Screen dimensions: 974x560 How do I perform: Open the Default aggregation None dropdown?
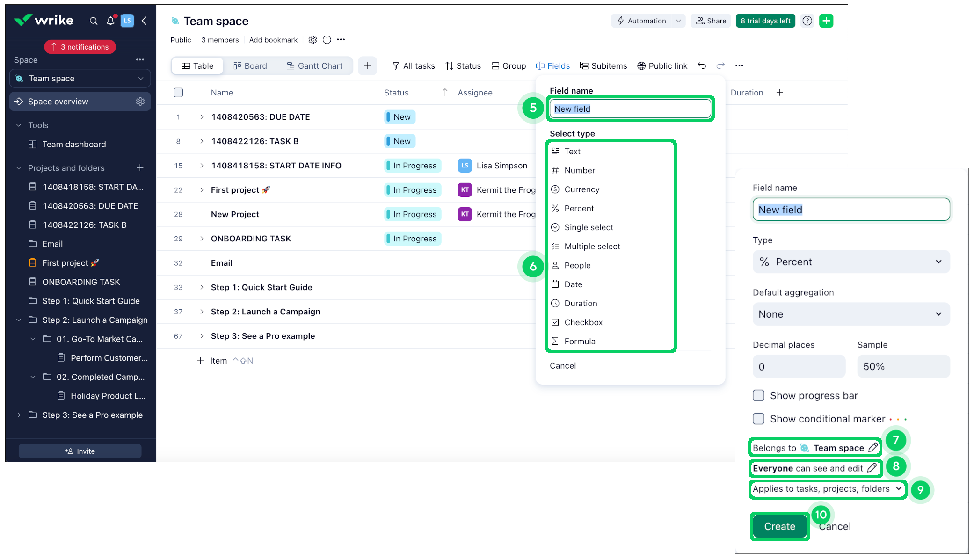click(851, 314)
